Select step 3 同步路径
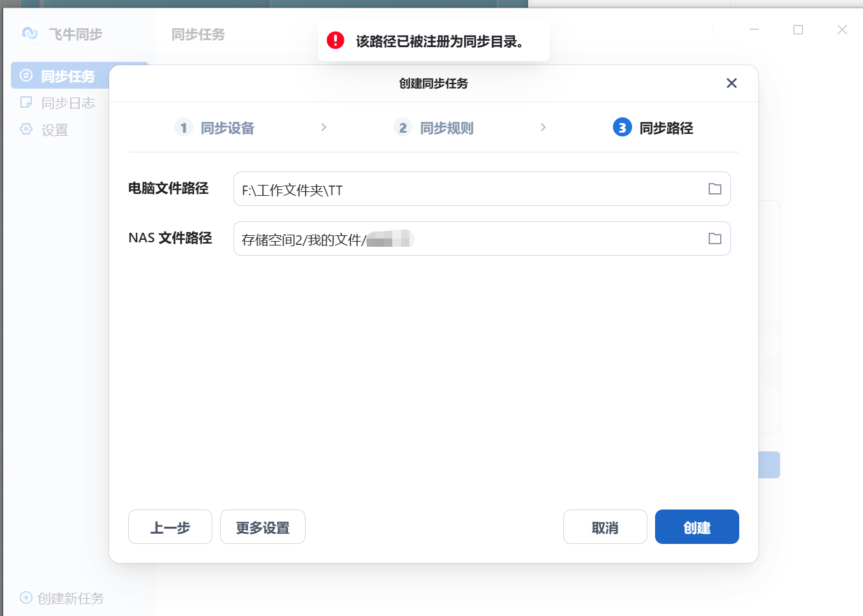The height and width of the screenshot is (616, 863). point(653,128)
